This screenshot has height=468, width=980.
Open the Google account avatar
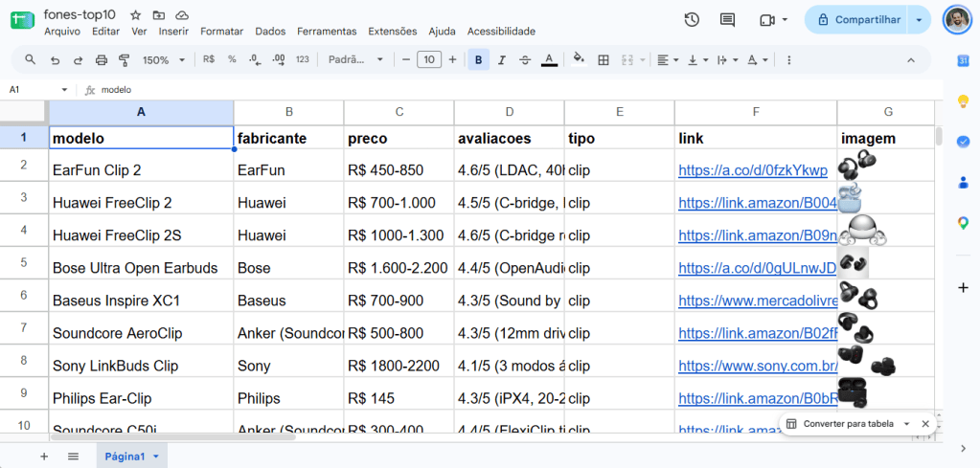(956, 20)
